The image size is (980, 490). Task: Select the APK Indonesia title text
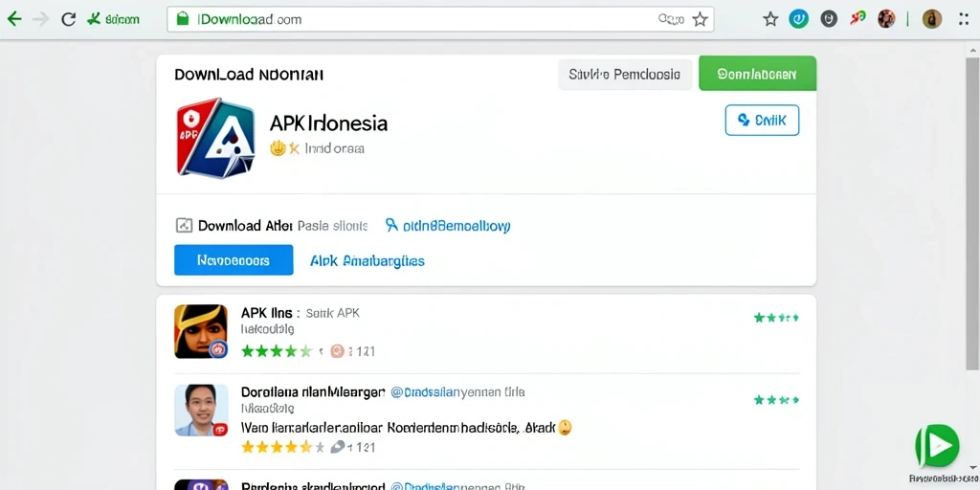(328, 123)
